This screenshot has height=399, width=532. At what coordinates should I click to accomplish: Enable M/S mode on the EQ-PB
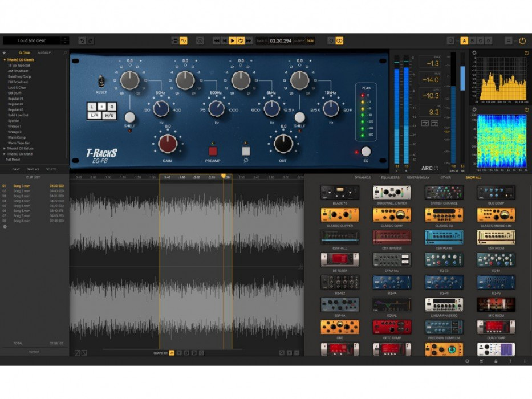[109, 116]
